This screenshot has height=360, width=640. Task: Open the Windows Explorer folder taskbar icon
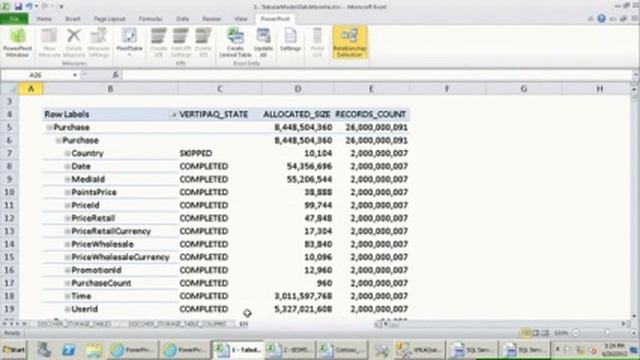pos(94,350)
